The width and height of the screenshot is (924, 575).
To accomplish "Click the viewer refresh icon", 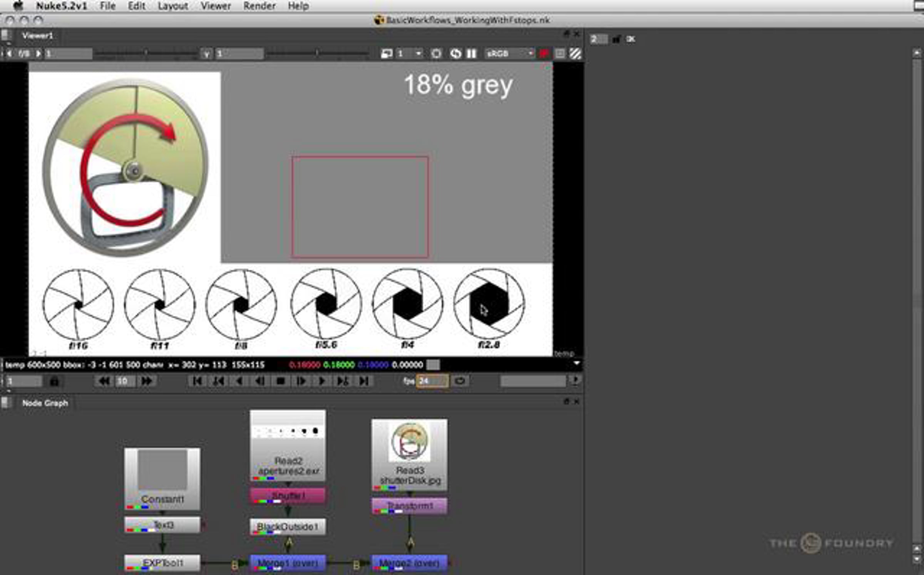I will point(455,54).
